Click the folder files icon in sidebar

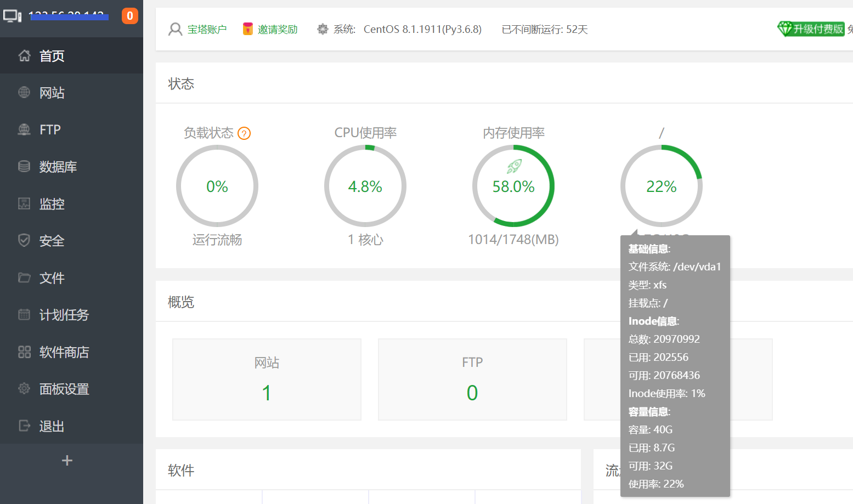coord(24,278)
